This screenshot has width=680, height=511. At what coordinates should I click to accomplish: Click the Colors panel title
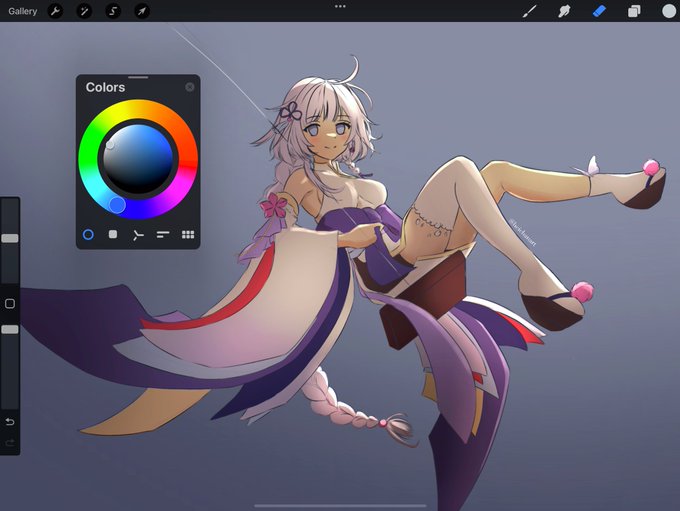[x=105, y=87]
